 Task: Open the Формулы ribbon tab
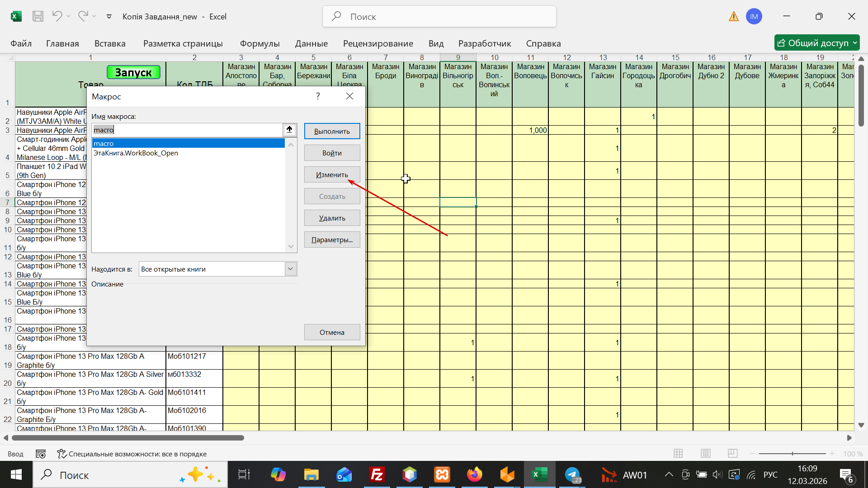[259, 43]
